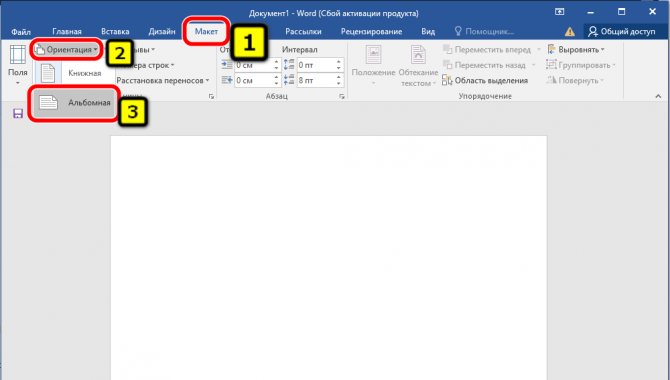This screenshot has width=670, height=380.
Task: Open the Рецензирование tab
Action: point(371,31)
